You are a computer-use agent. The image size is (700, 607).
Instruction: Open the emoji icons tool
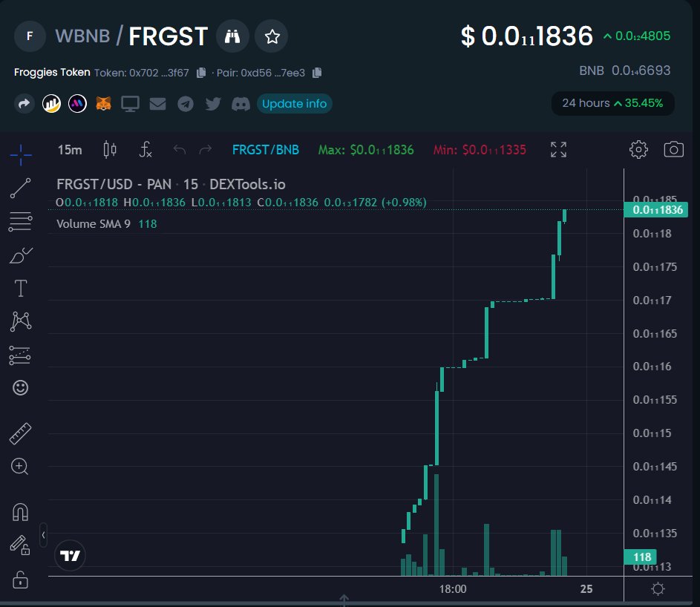pyautogui.click(x=21, y=387)
